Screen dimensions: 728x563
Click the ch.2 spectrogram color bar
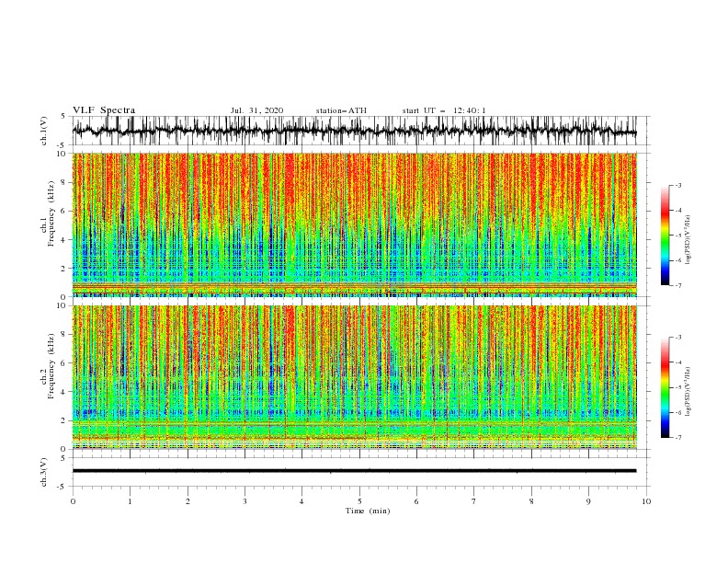[665, 387]
